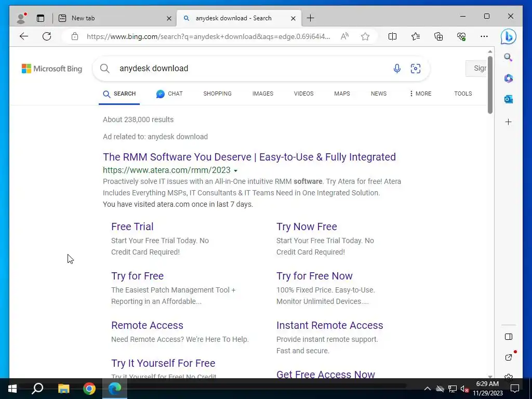Image resolution: width=532 pixels, height=399 pixels.
Task: Expand the atera.com URL dropdown arrow
Action: pos(235,170)
